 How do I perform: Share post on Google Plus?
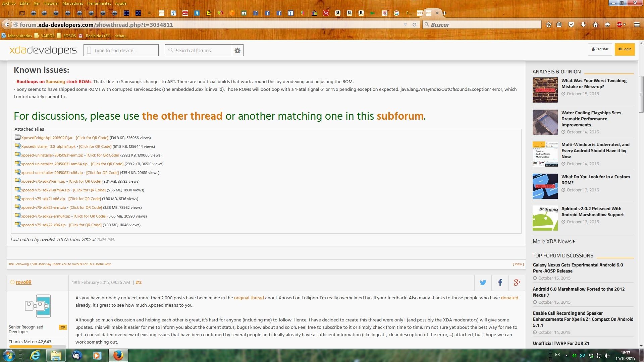(517, 283)
